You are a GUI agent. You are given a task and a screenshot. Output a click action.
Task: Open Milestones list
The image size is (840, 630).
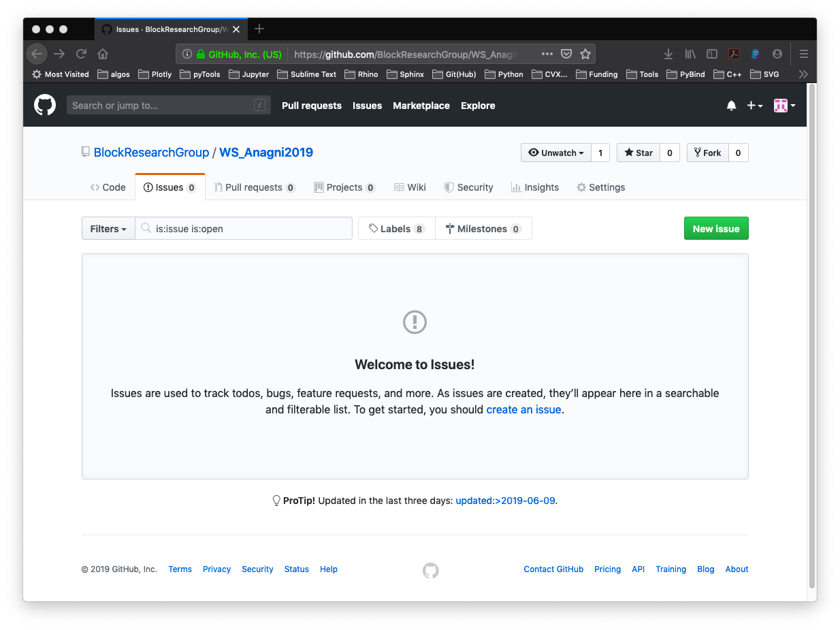[483, 229]
